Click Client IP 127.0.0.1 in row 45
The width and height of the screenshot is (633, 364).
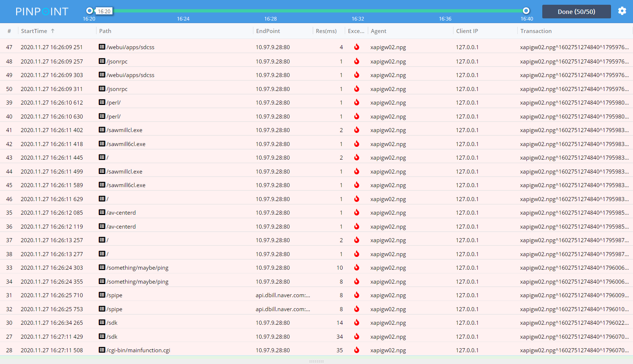pyautogui.click(x=467, y=185)
